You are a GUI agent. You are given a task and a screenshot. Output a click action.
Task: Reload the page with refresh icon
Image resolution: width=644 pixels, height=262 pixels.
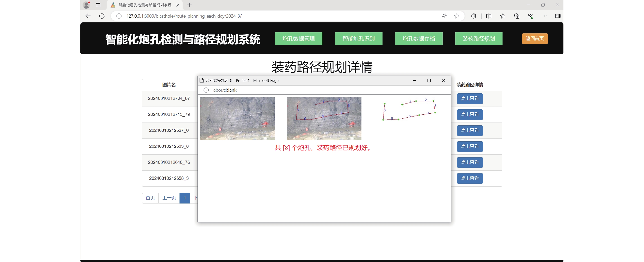coord(102,16)
